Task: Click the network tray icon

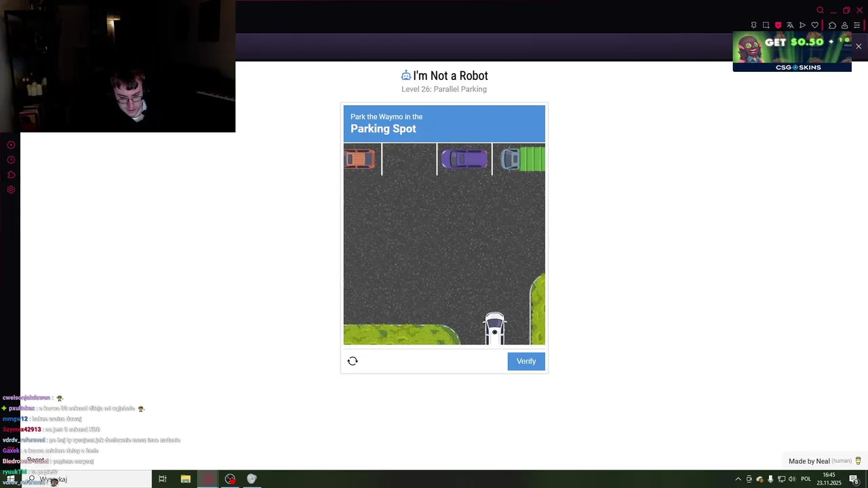Action: 781,479
